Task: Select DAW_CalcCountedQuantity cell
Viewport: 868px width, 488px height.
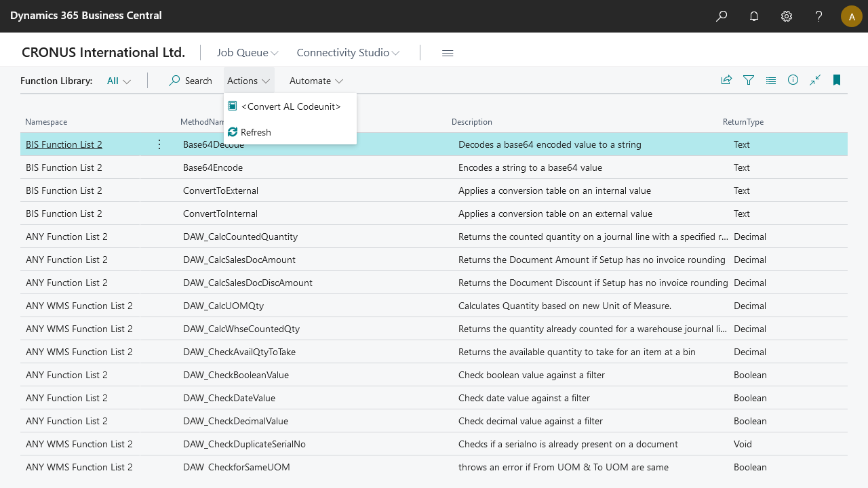Action: [x=240, y=237]
